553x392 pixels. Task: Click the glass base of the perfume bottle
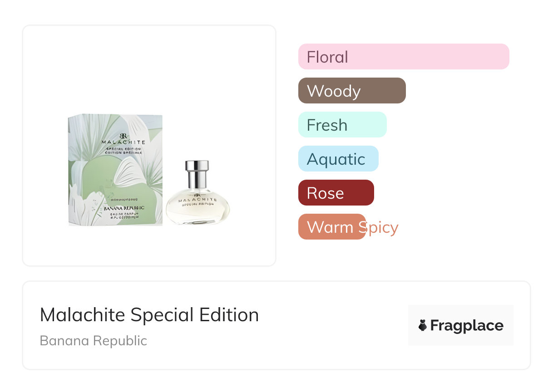coord(197,218)
